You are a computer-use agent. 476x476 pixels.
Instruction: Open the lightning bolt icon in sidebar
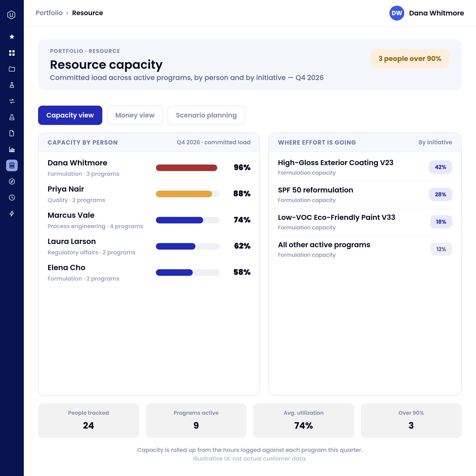coord(12,214)
